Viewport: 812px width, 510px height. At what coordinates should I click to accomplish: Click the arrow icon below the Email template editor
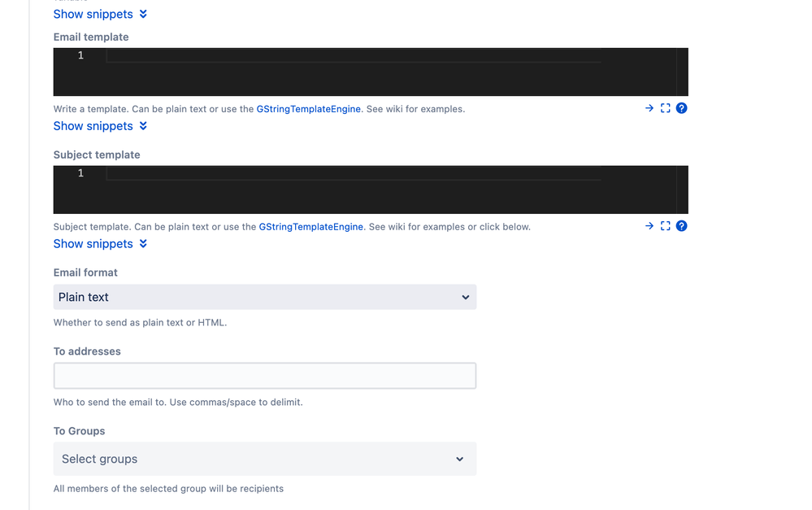point(648,107)
